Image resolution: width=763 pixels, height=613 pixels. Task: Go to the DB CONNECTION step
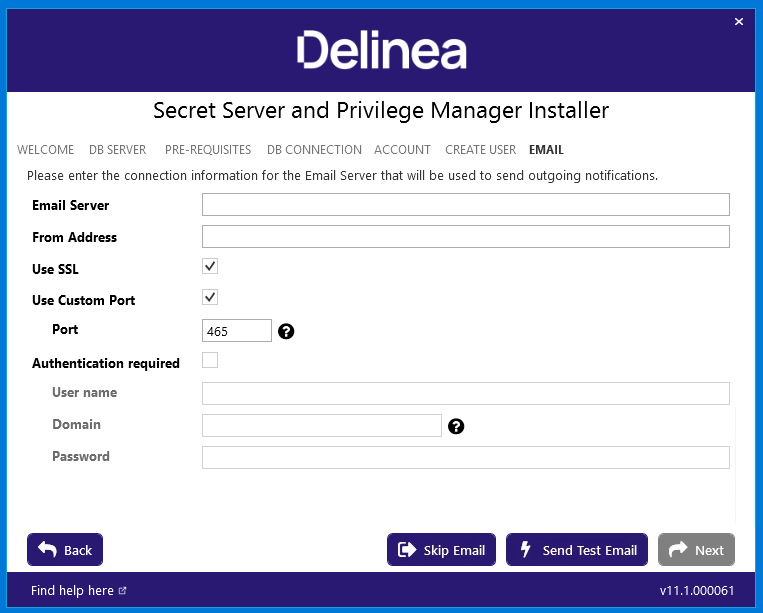tap(314, 149)
